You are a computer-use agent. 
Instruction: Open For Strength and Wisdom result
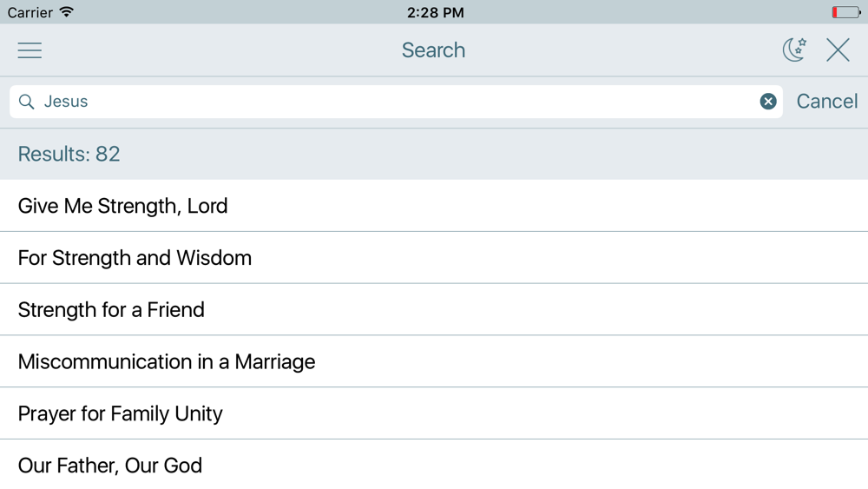(434, 257)
